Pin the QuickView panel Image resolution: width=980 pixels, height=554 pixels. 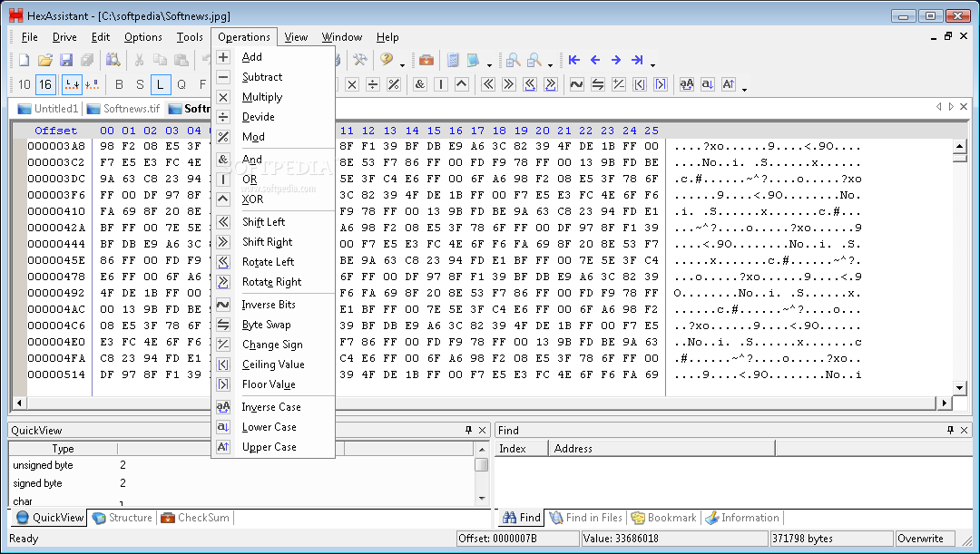point(469,430)
